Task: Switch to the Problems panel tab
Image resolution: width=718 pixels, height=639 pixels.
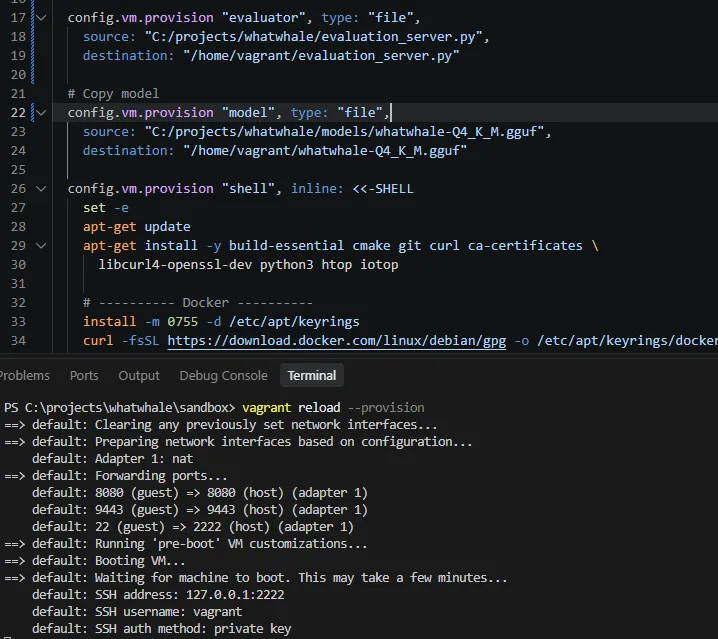Action: click(x=24, y=376)
